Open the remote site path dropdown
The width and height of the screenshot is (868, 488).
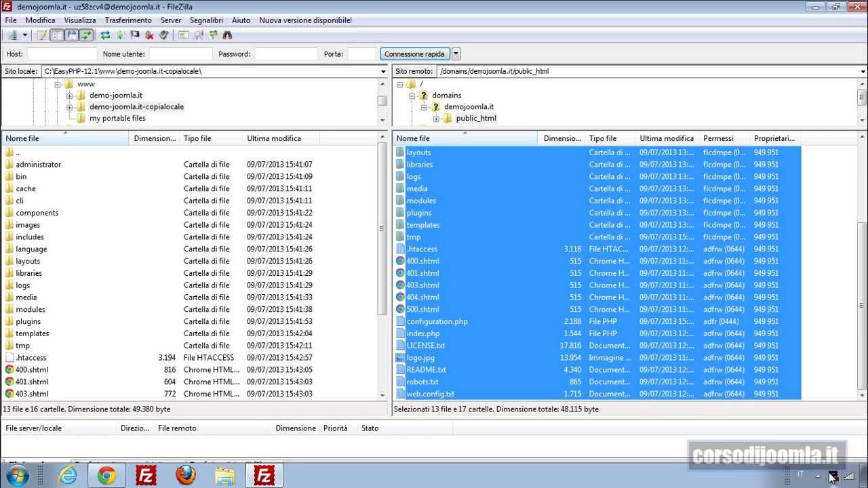click(x=863, y=71)
